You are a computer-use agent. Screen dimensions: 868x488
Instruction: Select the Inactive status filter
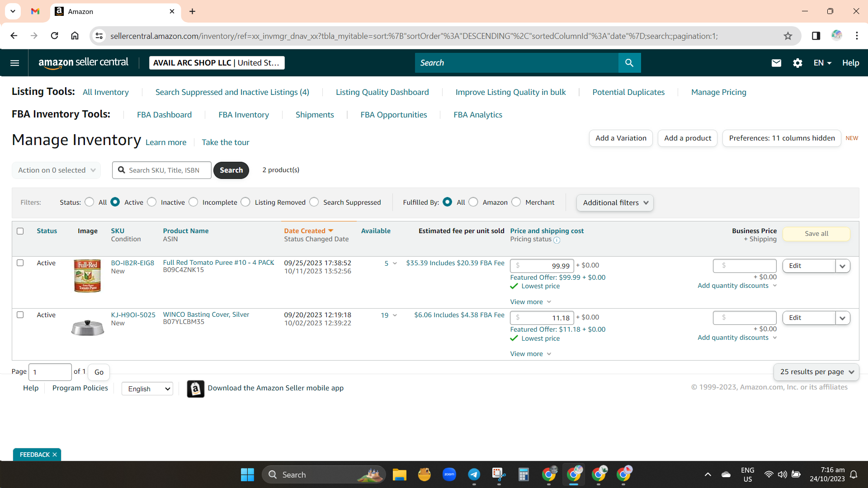[152, 202]
